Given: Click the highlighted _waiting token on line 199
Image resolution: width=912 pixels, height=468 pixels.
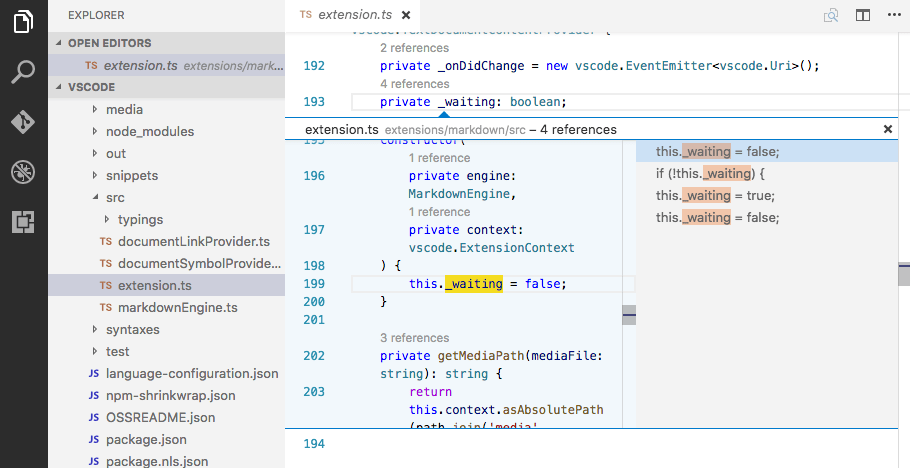Looking at the screenshot, I should tap(473, 284).
